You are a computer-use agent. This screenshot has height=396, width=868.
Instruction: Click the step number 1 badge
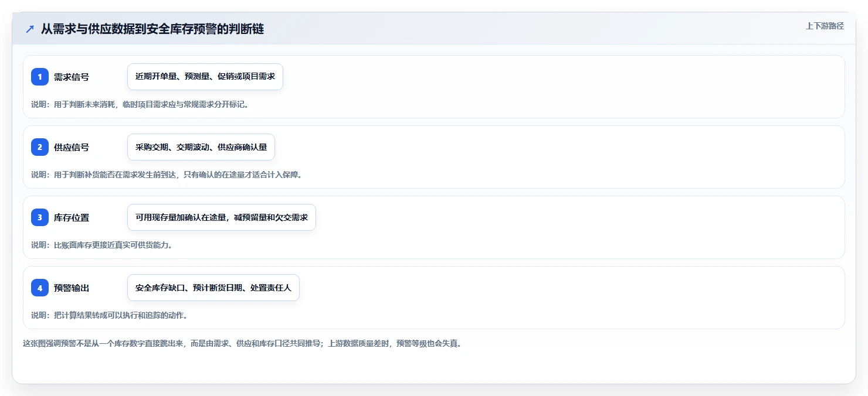40,77
